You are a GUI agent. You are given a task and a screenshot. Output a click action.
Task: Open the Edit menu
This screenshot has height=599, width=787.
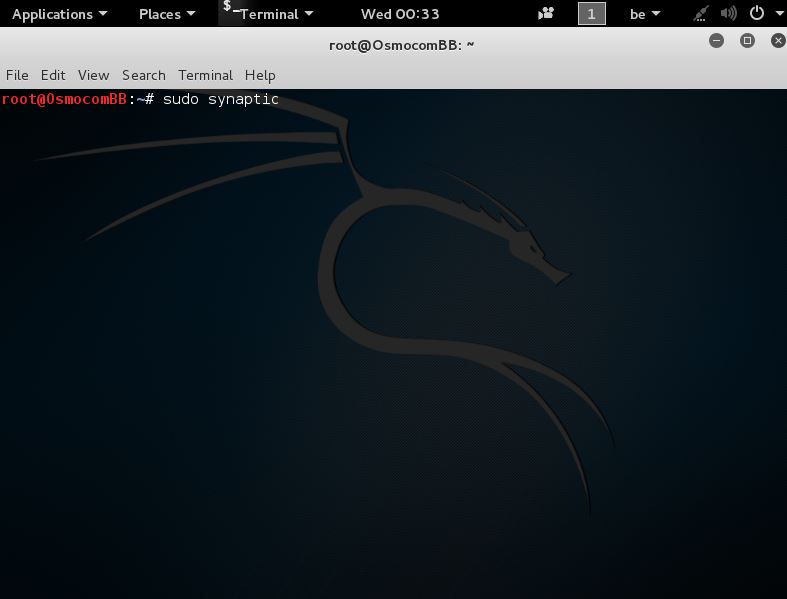click(53, 75)
